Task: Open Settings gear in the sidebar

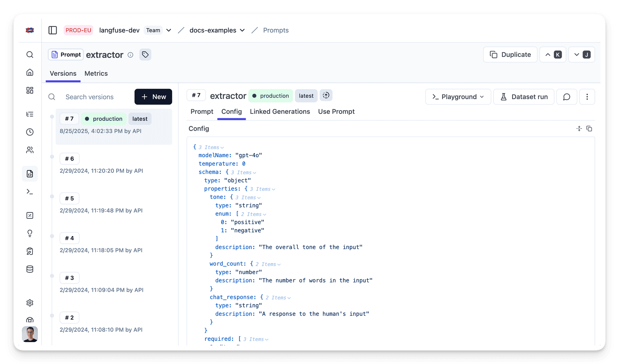Action: [x=30, y=303]
